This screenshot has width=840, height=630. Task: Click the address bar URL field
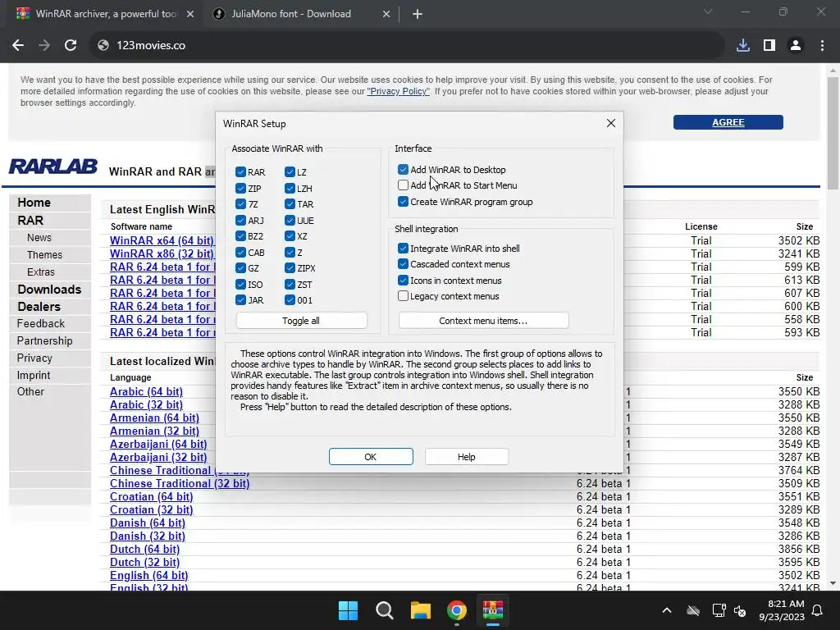[x=407, y=46]
